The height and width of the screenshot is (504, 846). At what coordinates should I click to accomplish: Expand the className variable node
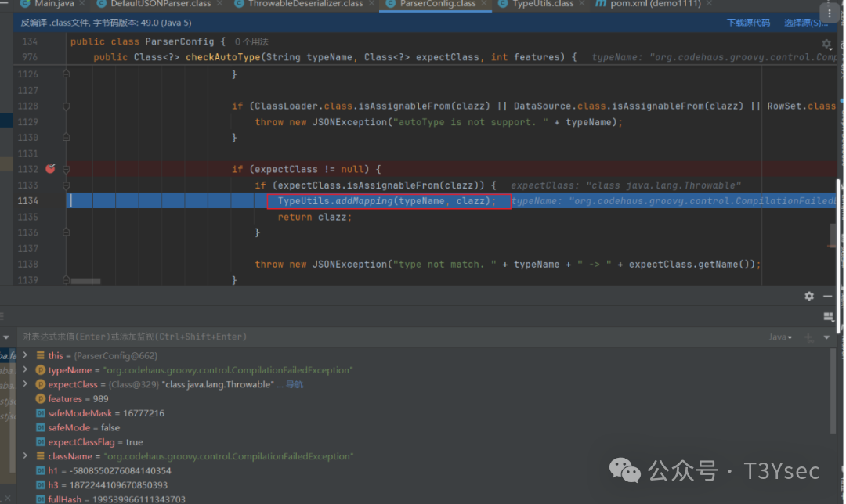[26, 456]
